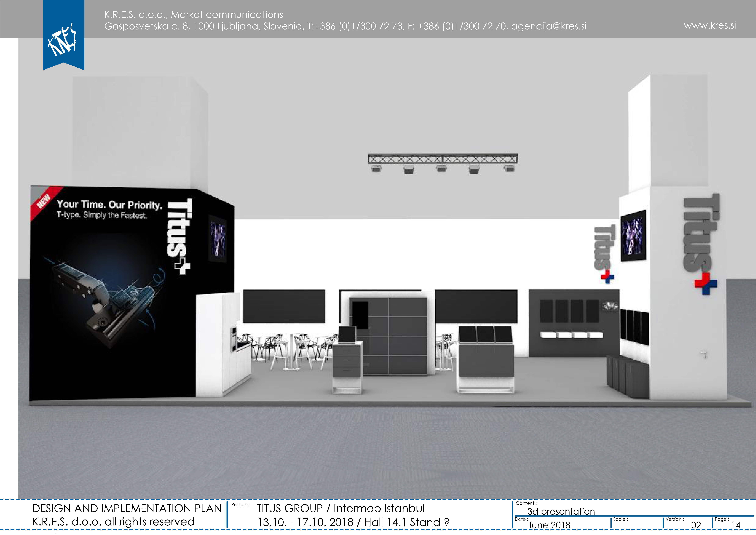
Task: Click the video screen on the right tower
Action: (x=633, y=235)
